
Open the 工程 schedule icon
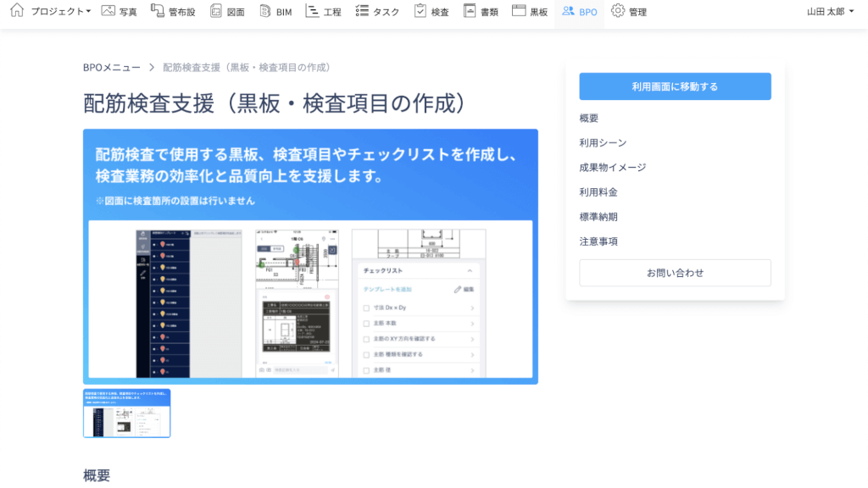coord(313,11)
